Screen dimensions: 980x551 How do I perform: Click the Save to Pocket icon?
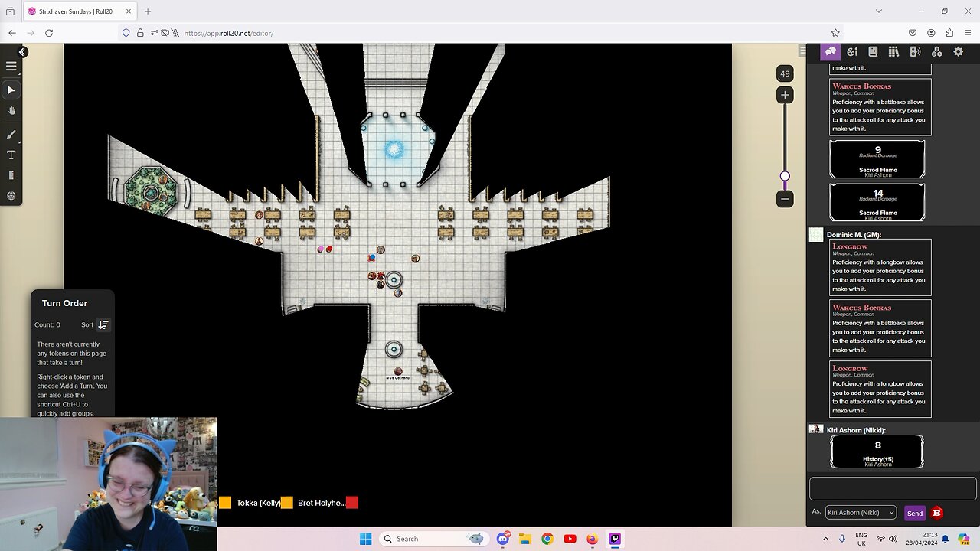913,33
